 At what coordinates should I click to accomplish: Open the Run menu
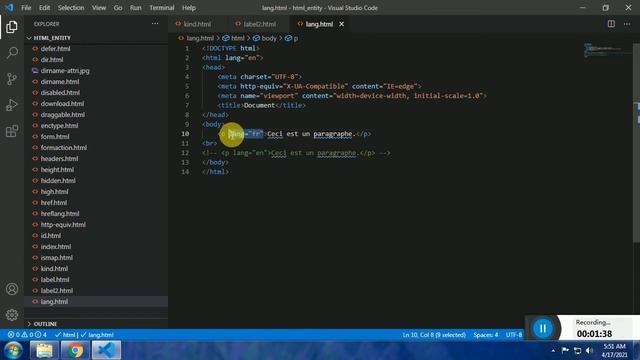click(136, 8)
